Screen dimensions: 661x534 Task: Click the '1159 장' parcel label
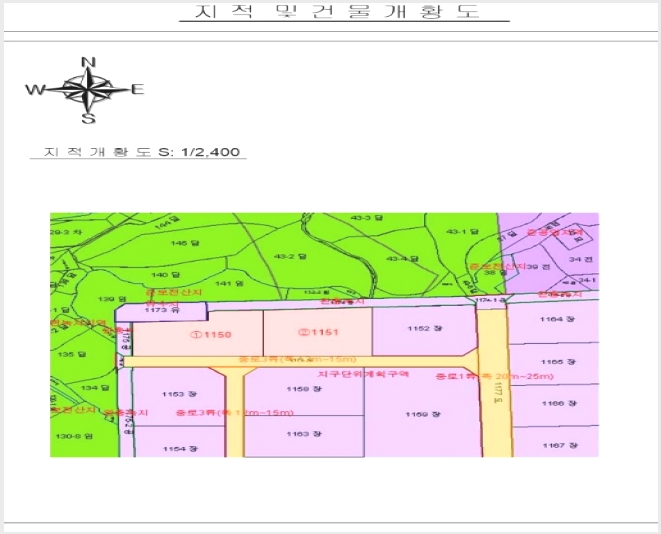coord(423,414)
